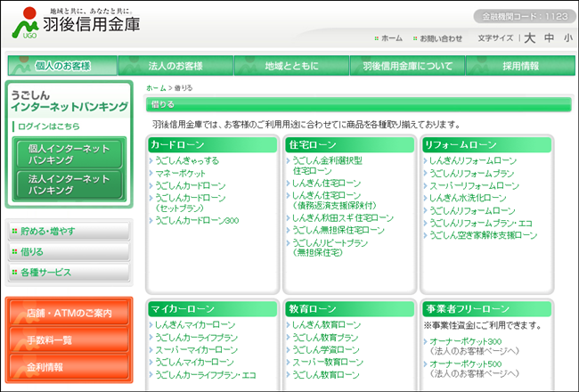Set text size to 小
The height and width of the screenshot is (392, 579).
click(x=568, y=38)
